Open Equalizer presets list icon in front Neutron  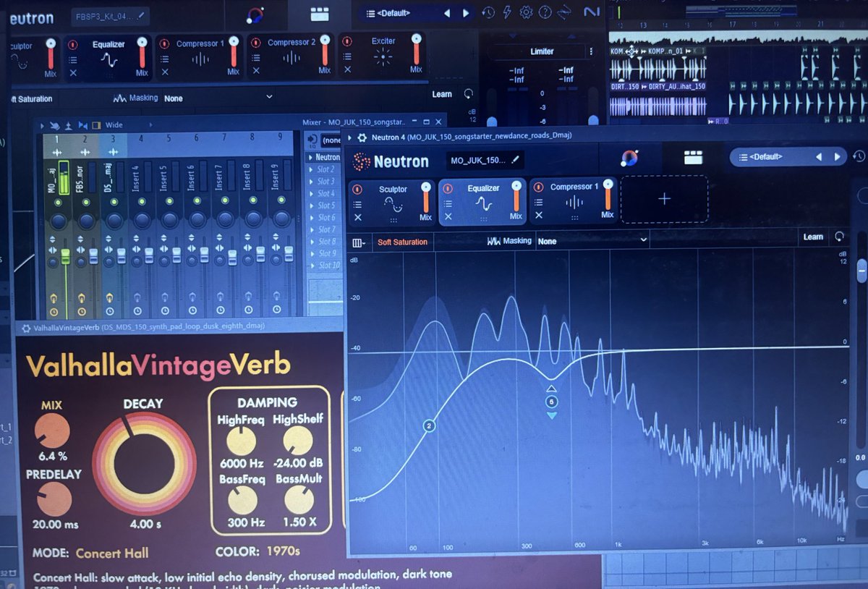click(448, 204)
